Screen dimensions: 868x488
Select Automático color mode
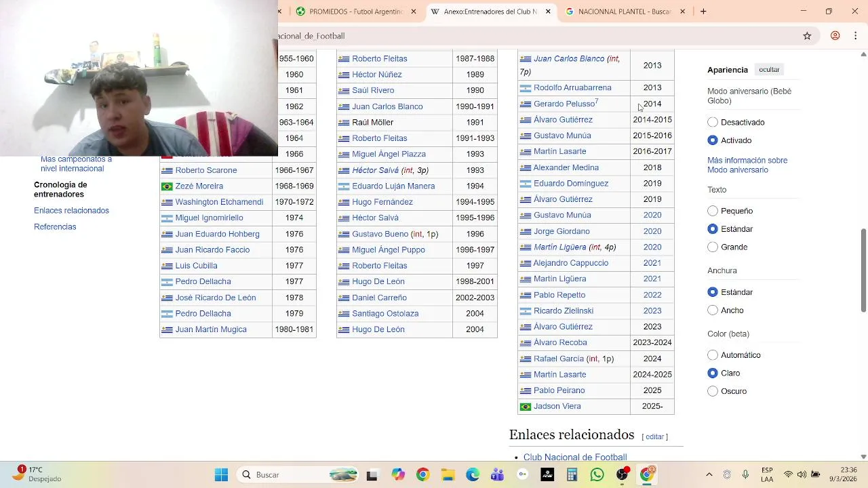(713, 355)
